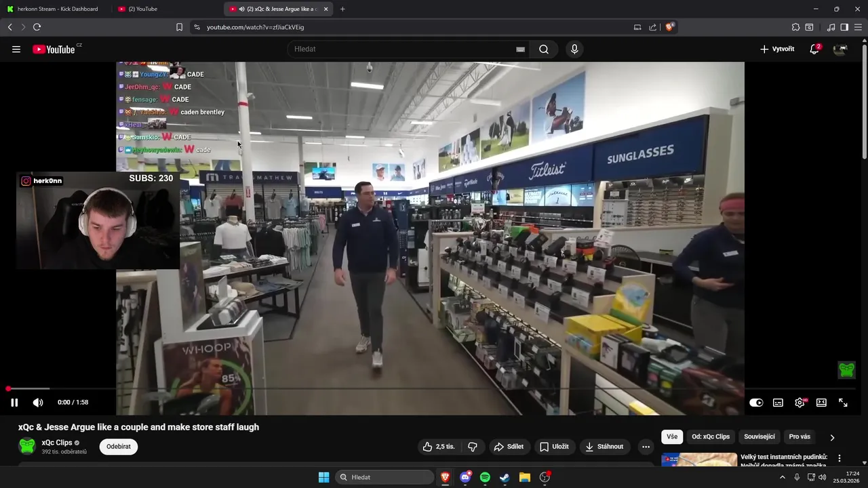Switch to theater mode
868x488 pixels.
click(821, 403)
